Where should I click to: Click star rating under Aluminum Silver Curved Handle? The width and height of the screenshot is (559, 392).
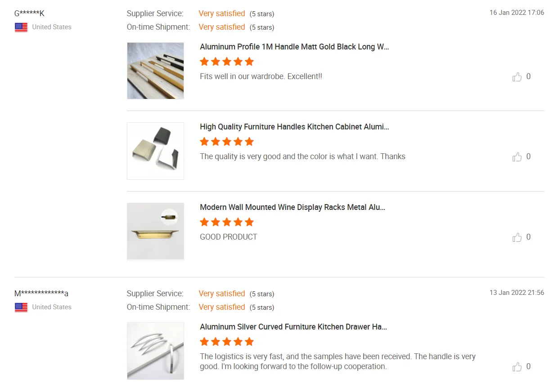coord(227,342)
